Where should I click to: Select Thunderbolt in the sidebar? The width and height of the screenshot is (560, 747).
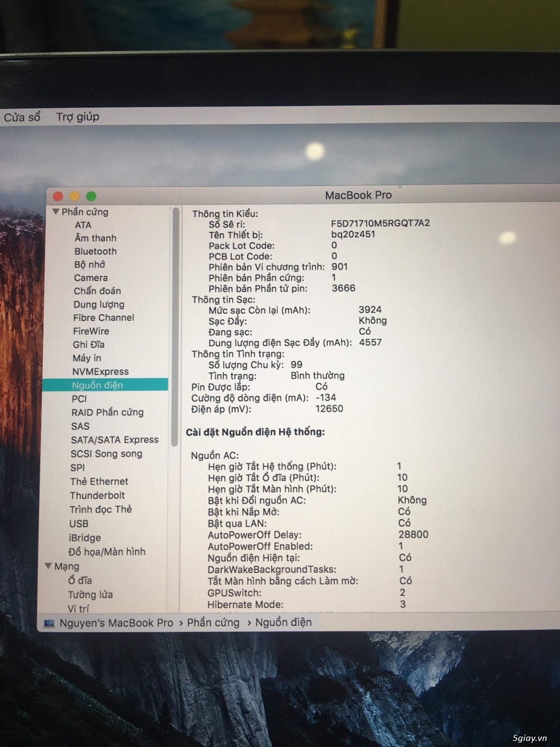[x=97, y=495]
